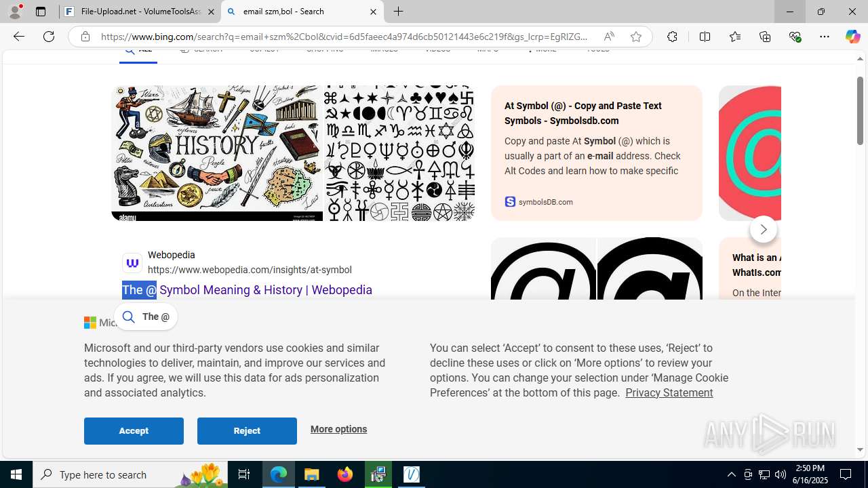
Task: Switch to File-Upload.net tab
Action: (x=140, y=12)
